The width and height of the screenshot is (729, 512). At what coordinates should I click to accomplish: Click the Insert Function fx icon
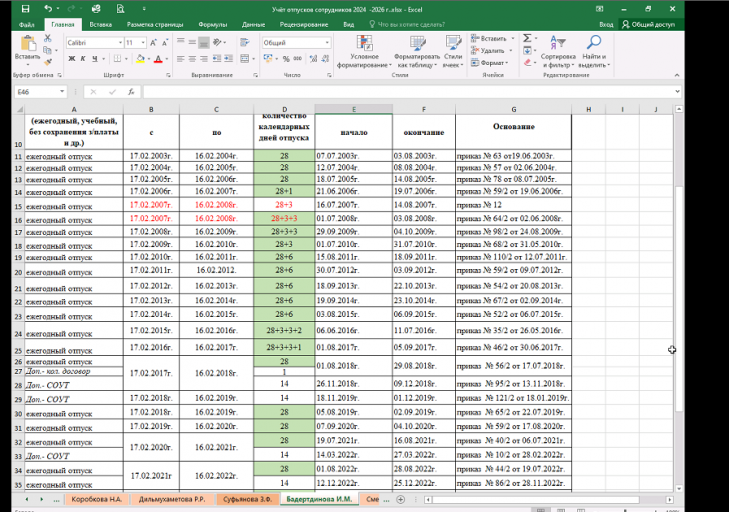pos(131,92)
